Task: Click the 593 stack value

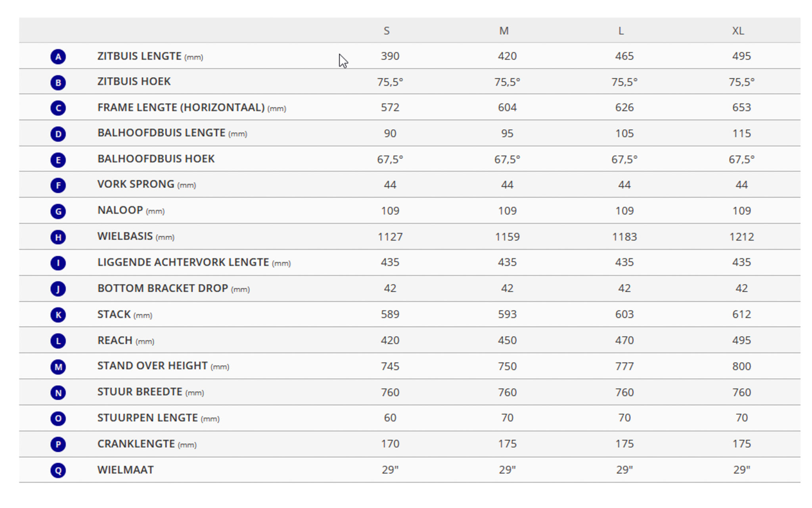Action: (507, 314)
